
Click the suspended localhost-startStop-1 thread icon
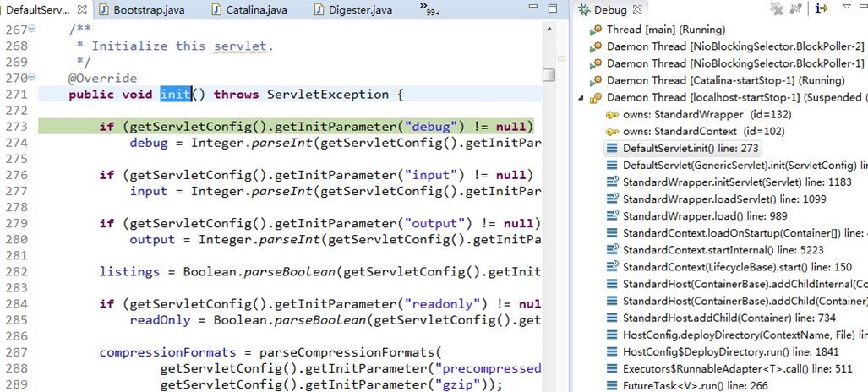click(x=596, y=98)
